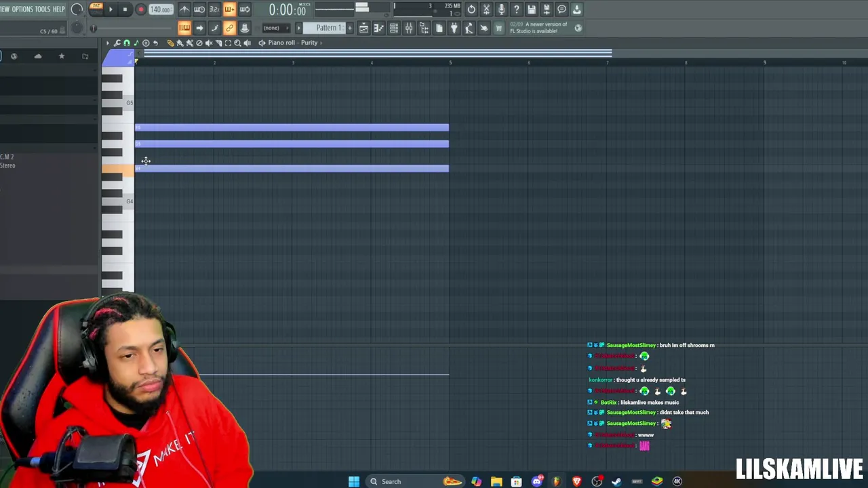
Task: Click the tempo tapper icon
Action: point(469,28)
